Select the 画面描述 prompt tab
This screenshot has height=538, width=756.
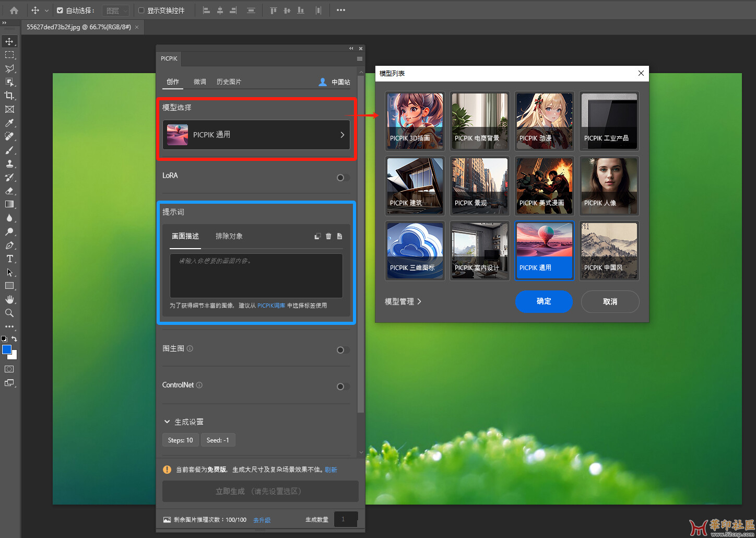(185, 236)
